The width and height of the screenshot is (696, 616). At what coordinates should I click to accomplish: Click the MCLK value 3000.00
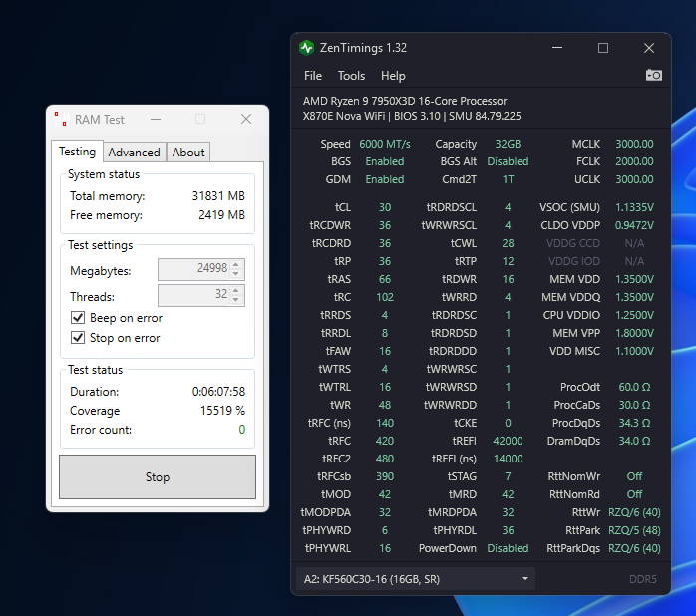click(634, 144)
